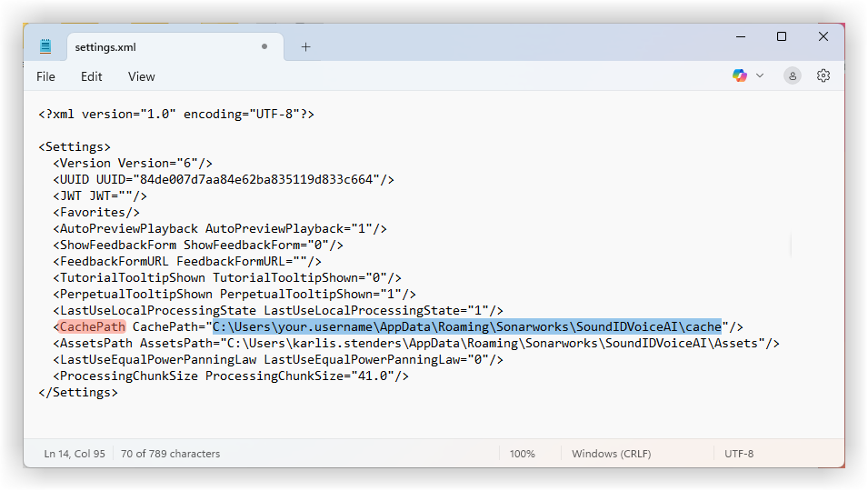868x491 pixels.
Task: Click the UTF-8 encoding indicator
Action: tap(739, 454)
